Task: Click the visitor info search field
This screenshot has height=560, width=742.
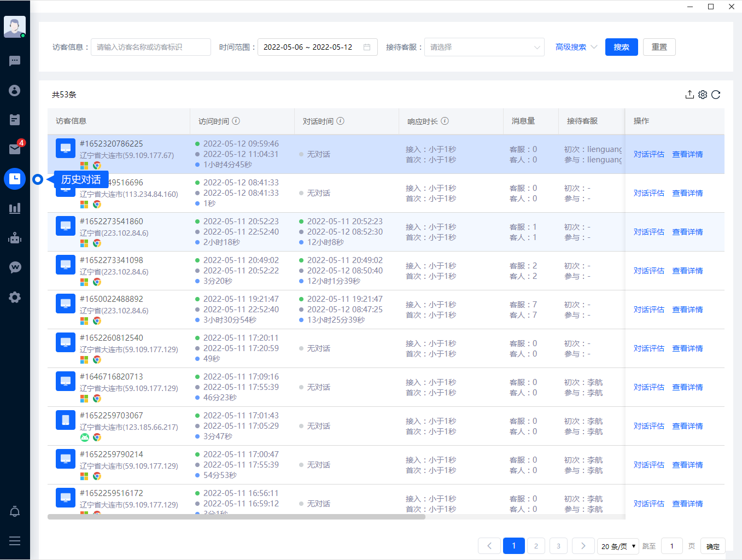Action: point(150,47)
